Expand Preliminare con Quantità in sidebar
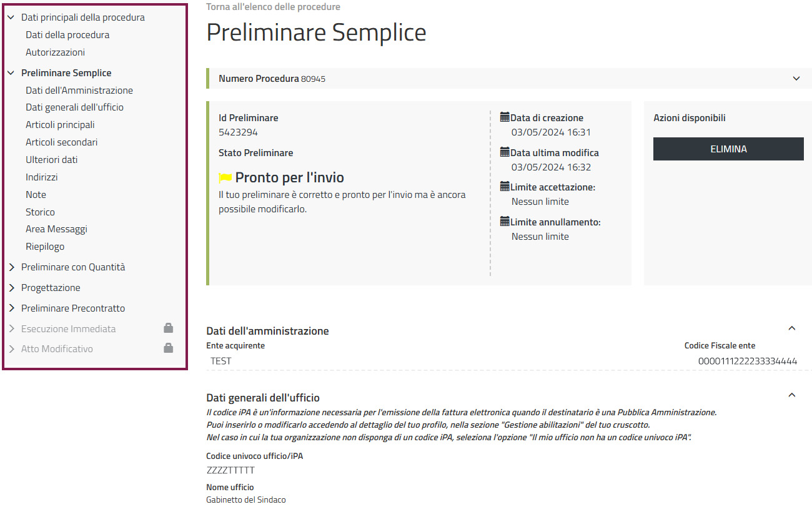812x507 pixels. click(x=11, y=267)
